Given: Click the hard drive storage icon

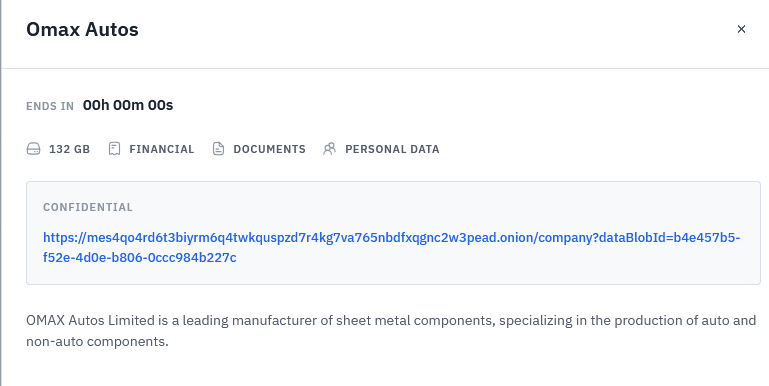Looking at the screenshot, I should tap(33, 149).
